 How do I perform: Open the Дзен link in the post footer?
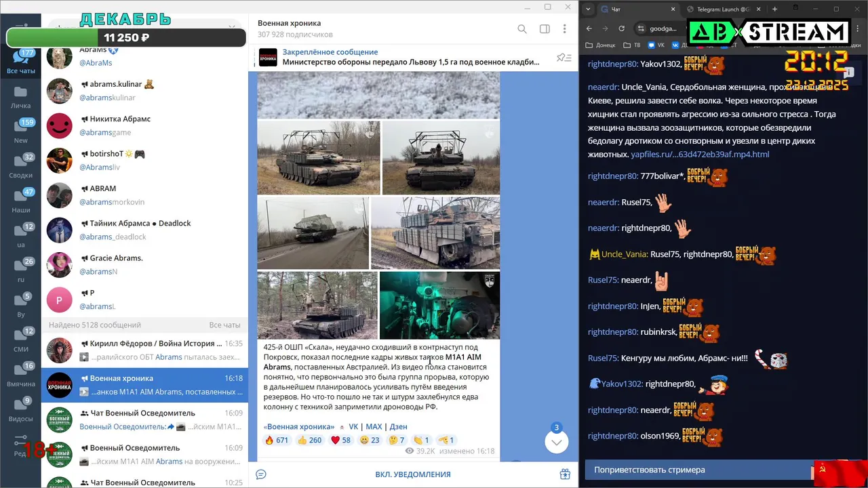coord(398,426)
